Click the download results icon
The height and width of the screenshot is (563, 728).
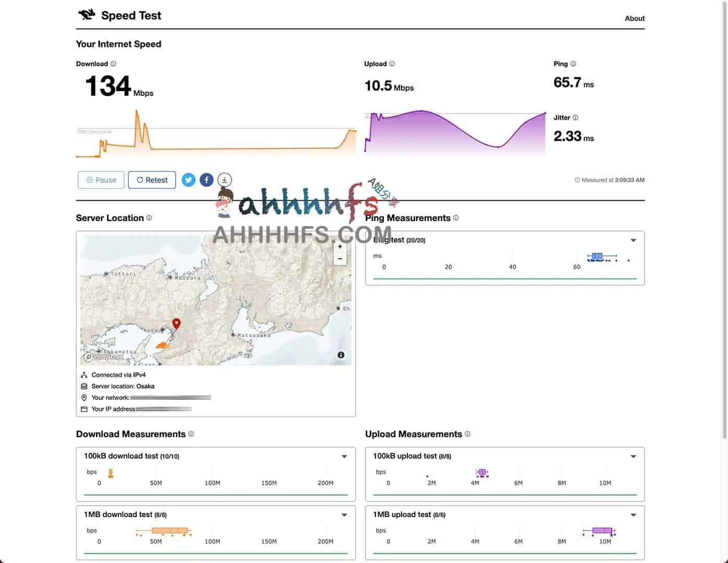point(224,180)
